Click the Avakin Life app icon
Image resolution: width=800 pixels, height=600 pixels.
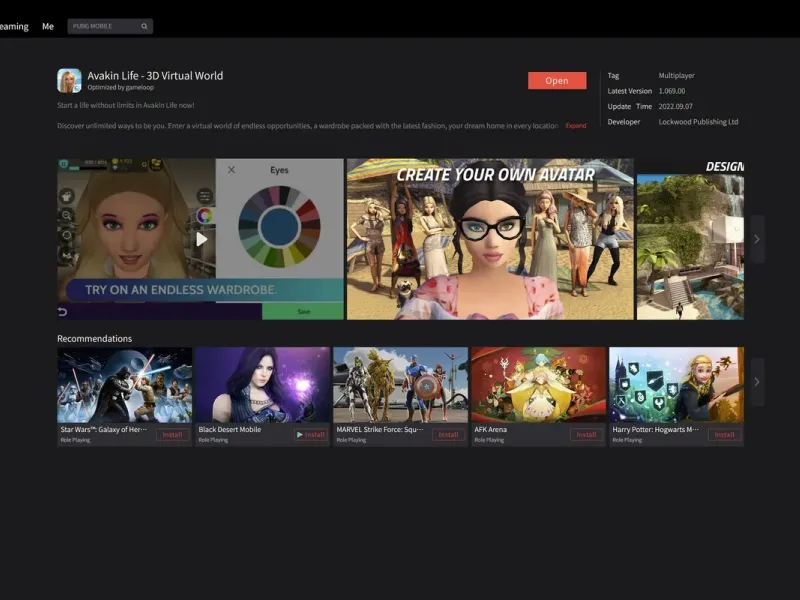(x=69, y=81)
